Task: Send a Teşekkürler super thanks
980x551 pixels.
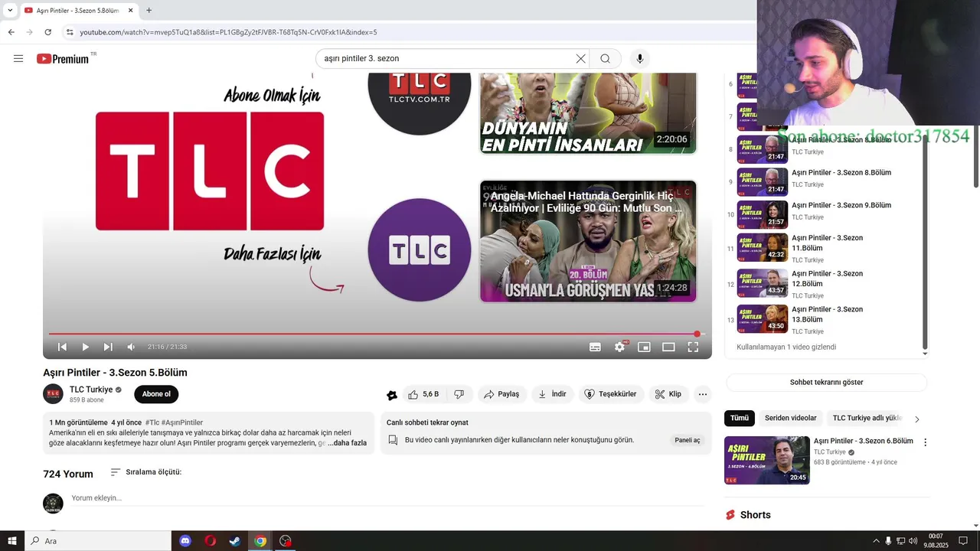Action: (x=611, y=394)
